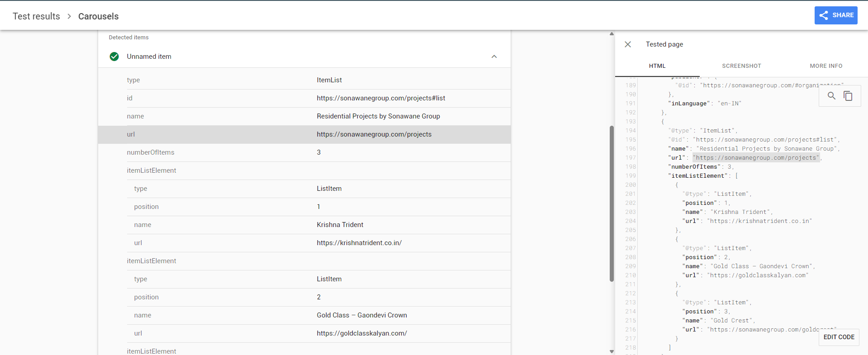Select the type ItemList row
This screenshot has height=355, width=868.
point(304,80)
